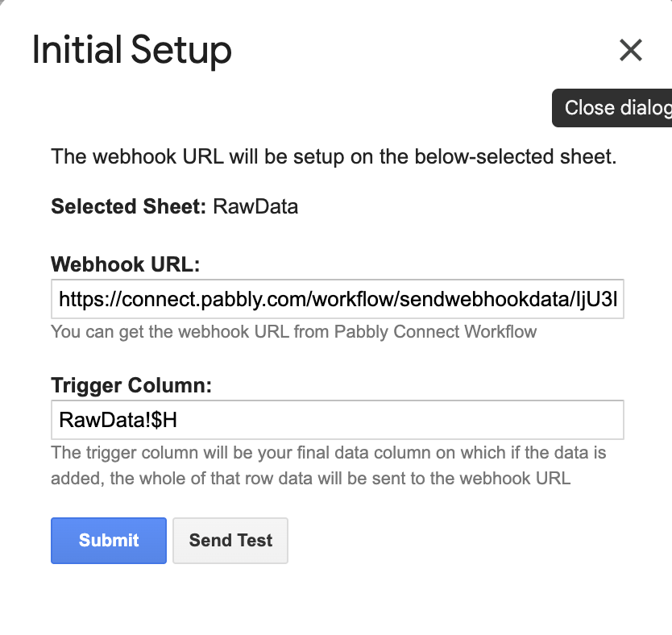Focus the Trigger Column input field

[338, 420]
